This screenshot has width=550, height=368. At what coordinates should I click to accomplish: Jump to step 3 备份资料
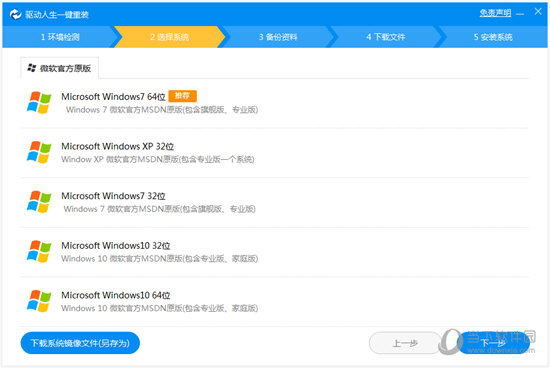coord(278,37)
